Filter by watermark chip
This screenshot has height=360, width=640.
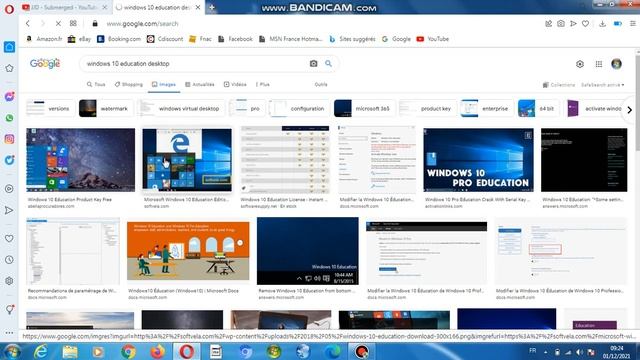click(105, 109)
